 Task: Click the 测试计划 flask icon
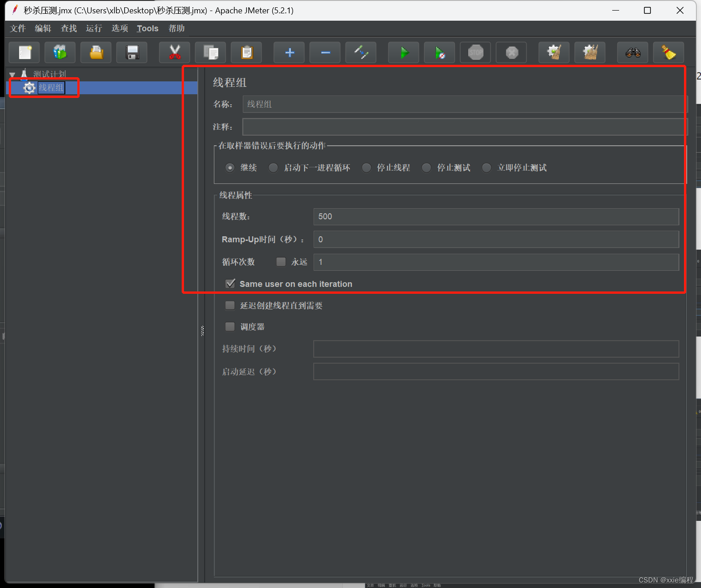click(24, 74)
